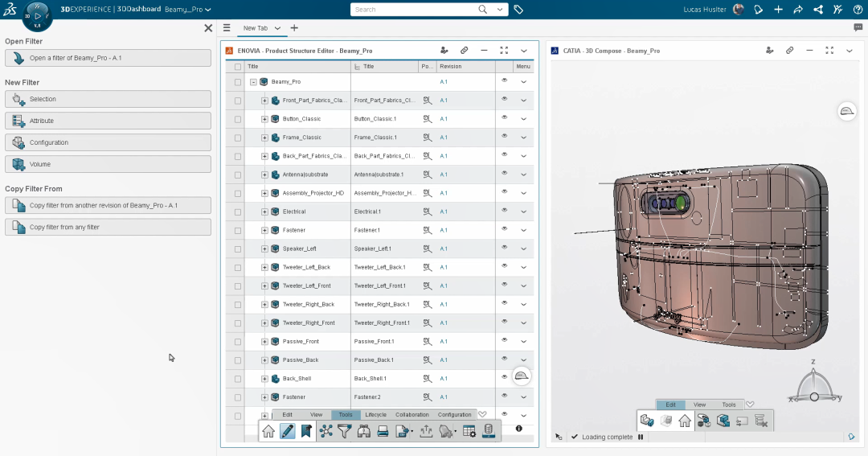The image size is (868, 456).
Task: Tick the checkbox for Electrical row
Action: pyautogui.click(x=238, y=212)
